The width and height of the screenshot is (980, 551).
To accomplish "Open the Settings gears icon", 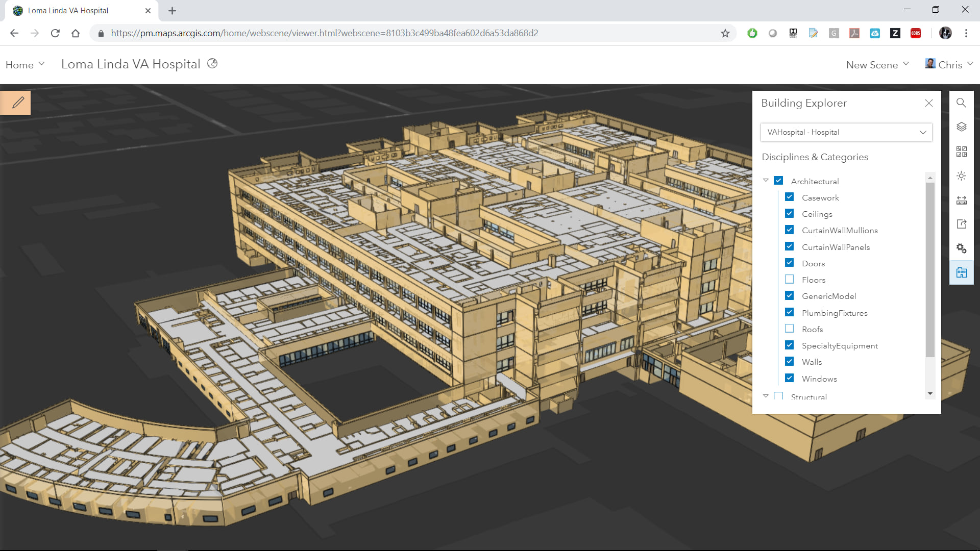I will click(961, 248).
